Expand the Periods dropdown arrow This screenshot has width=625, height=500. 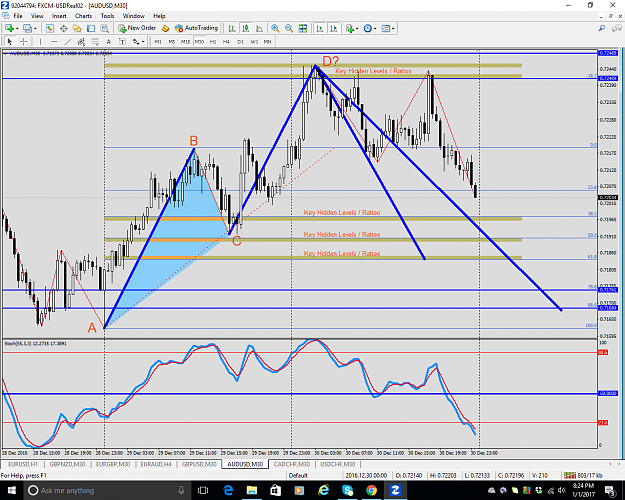(375, 28)
